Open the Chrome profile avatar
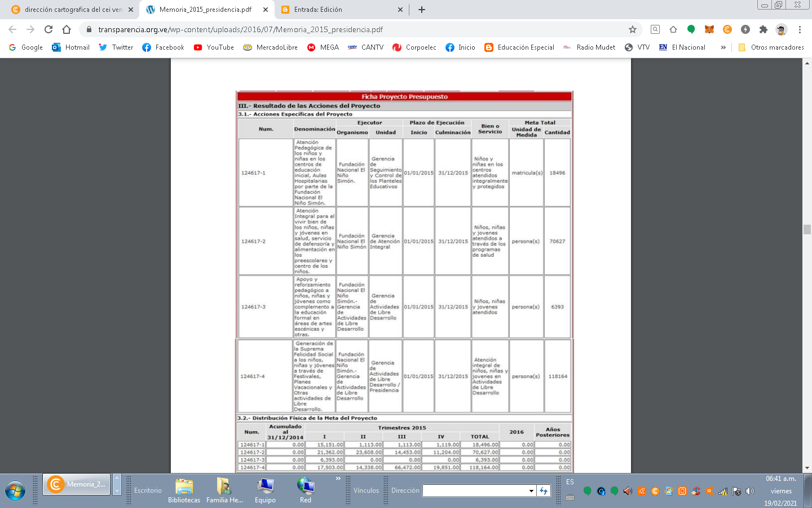The height and width of the screenshot is (508, 812). tap(782, 29)
